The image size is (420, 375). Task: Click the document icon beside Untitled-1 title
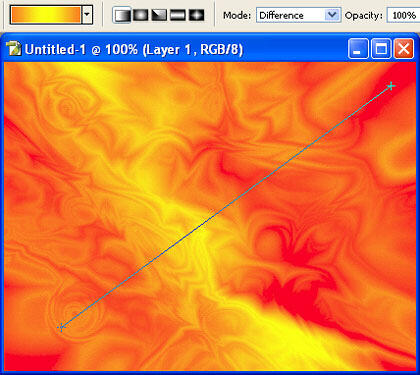14,49
